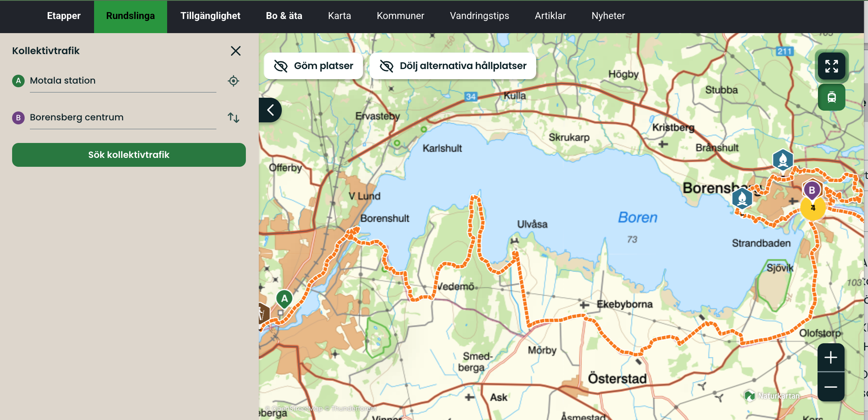Go to Tillgänglighet
This screenshot has width=868, height=420.
(x=210, y=16)
